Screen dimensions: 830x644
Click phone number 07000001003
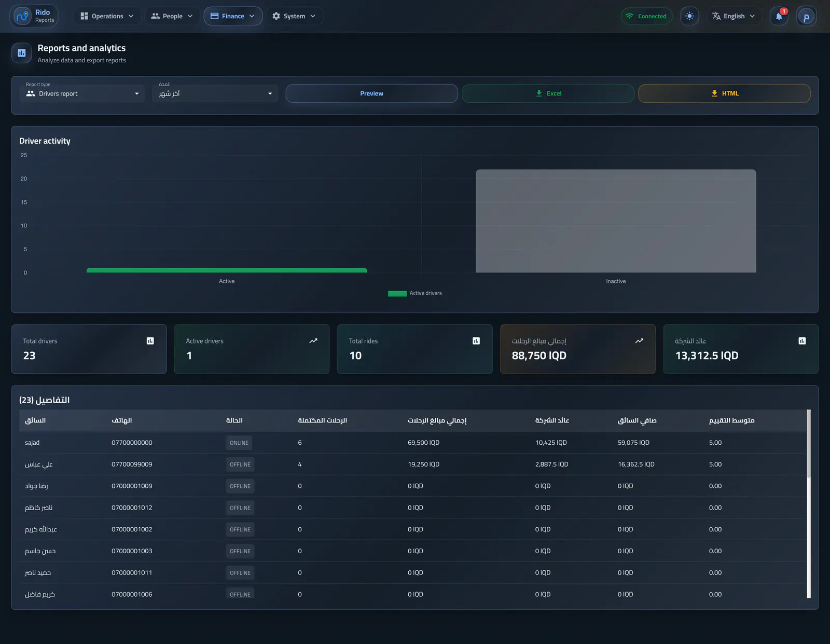point(132,551)
